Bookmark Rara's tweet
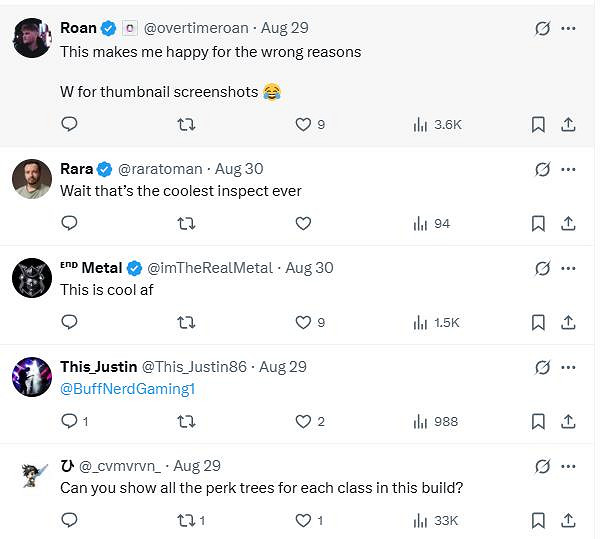 pos(538,224)
